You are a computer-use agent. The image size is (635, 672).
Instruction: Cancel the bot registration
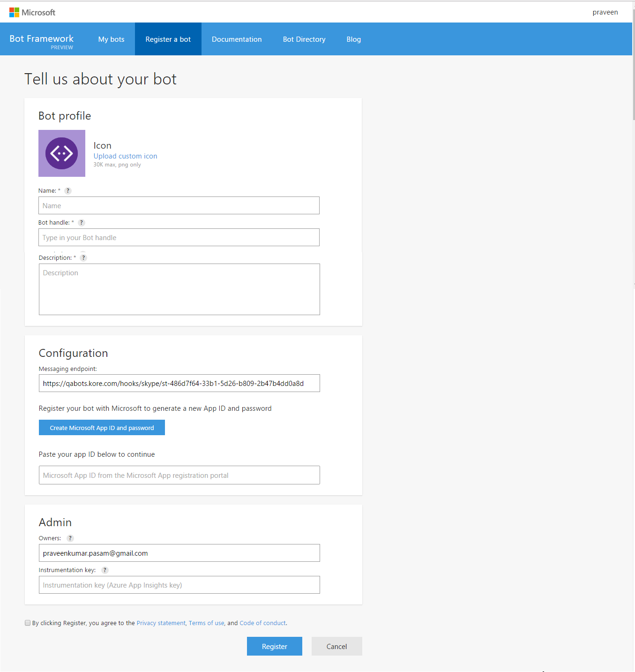(336, 646)
